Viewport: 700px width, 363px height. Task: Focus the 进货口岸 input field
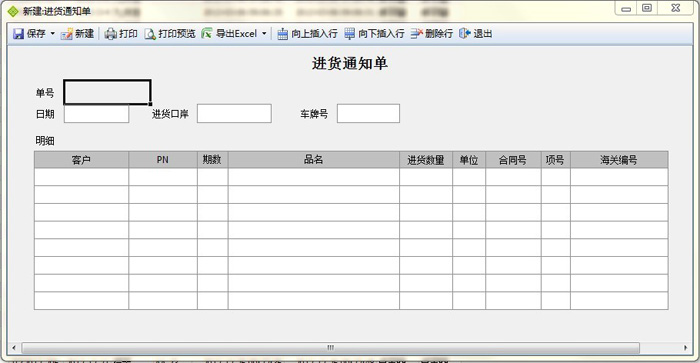click(x=234, y=113)
